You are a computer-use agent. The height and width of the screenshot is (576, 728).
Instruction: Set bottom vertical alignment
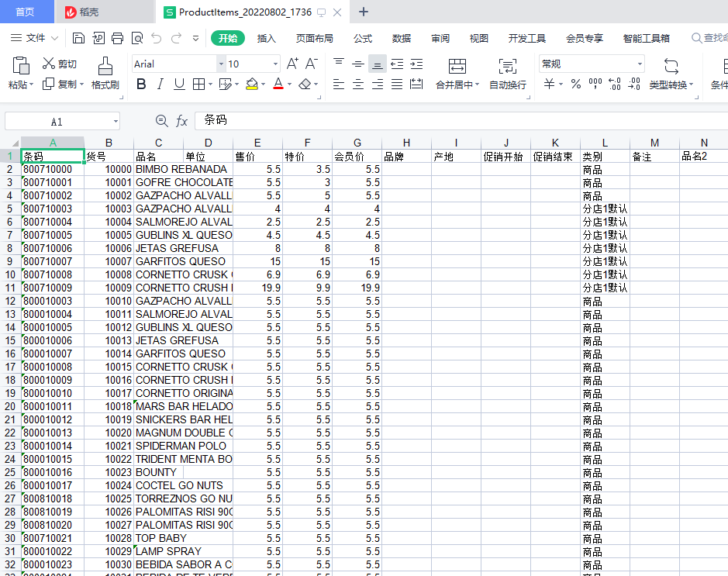(378, 64)
